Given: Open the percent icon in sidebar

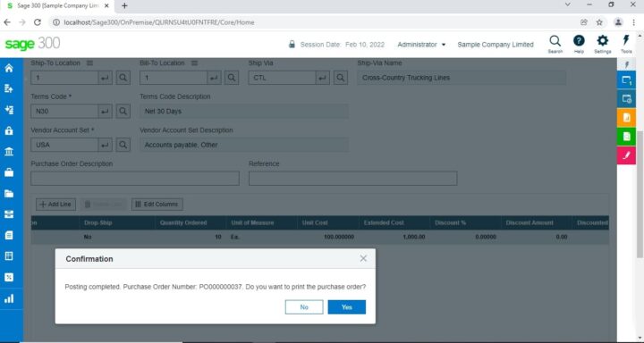Looking at the screenshot, I should tap(9, 278).
